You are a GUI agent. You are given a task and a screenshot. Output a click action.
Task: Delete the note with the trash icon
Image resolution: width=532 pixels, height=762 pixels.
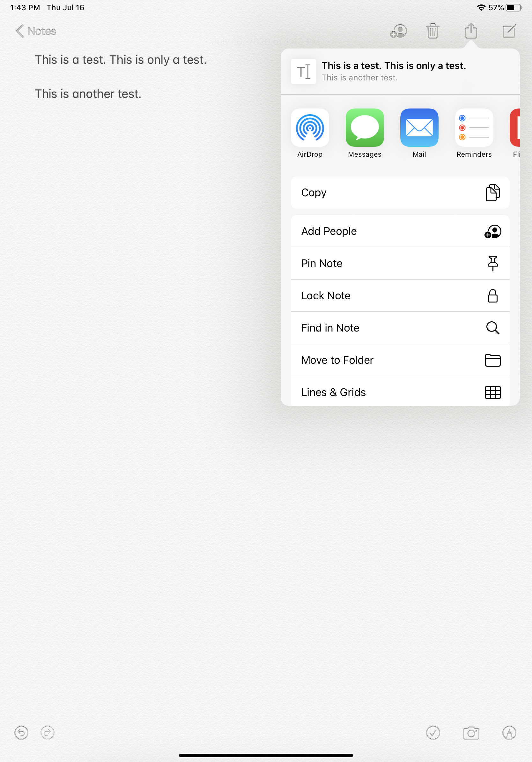pos(433,31)
